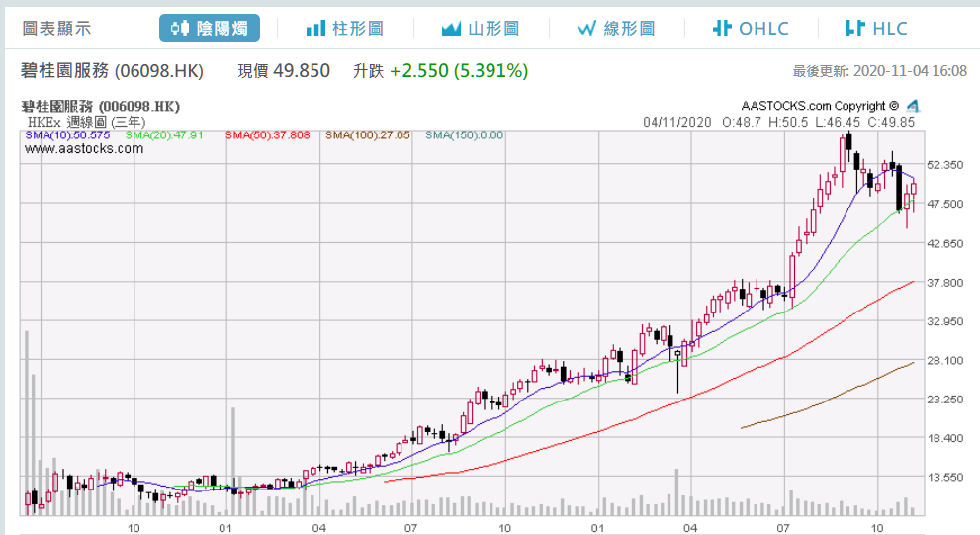Switch to the 柱形圖 bar chart tab
The width and height of the screenshot is (980, 535).
[344, 28]
